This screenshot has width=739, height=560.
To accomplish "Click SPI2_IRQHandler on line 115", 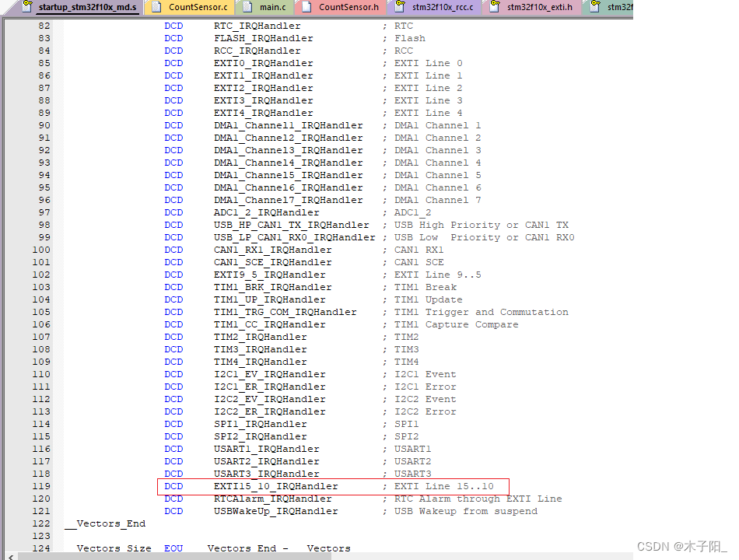I will pos(260,436).
